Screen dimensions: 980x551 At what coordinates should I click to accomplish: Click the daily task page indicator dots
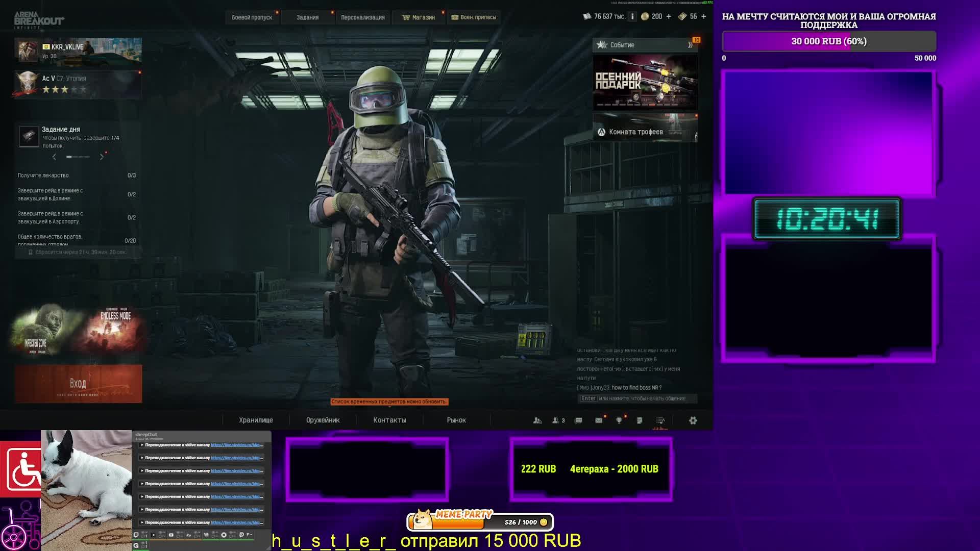point(78,157)
